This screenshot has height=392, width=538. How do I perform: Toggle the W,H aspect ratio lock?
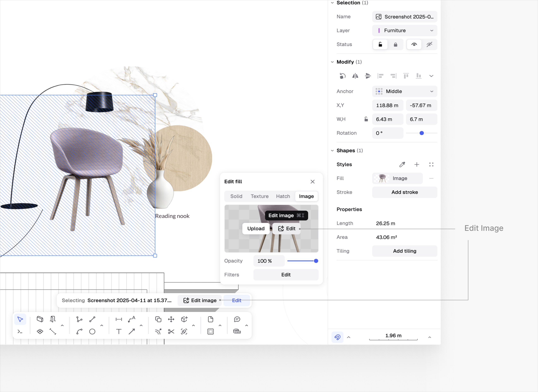[x=366, y=119]
